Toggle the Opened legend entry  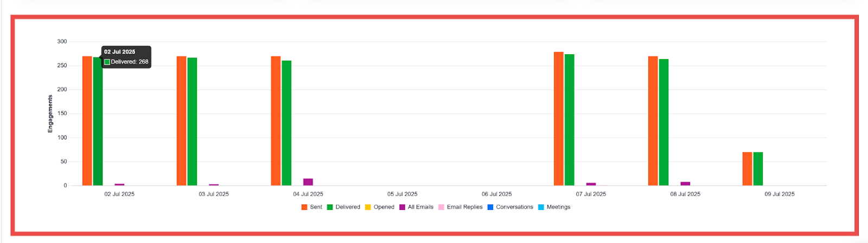coord(379,207)
